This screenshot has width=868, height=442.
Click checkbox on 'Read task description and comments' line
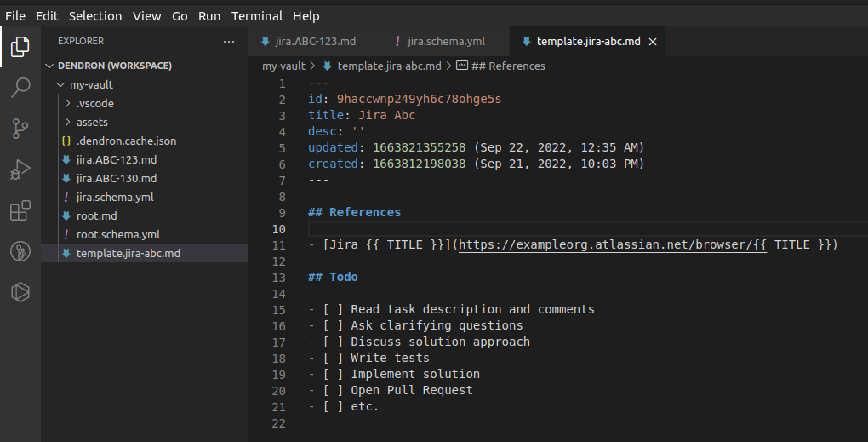(333, 310)
